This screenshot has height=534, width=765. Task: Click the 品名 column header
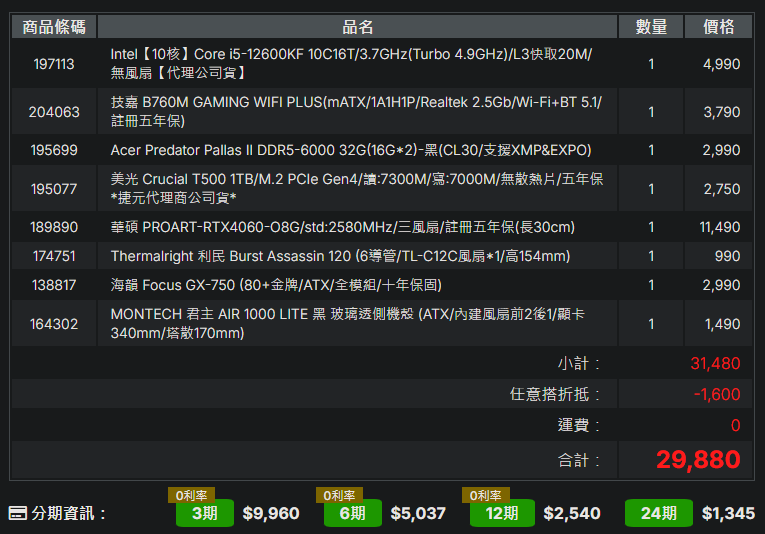pos(358,27)
